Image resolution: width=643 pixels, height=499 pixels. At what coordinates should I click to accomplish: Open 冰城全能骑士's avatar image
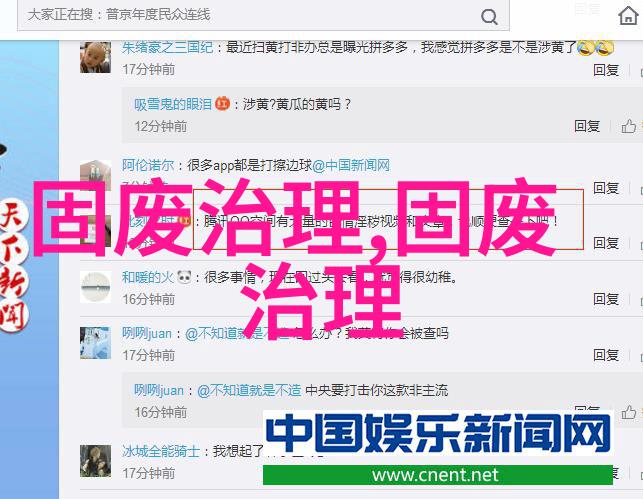coord(95,461)
